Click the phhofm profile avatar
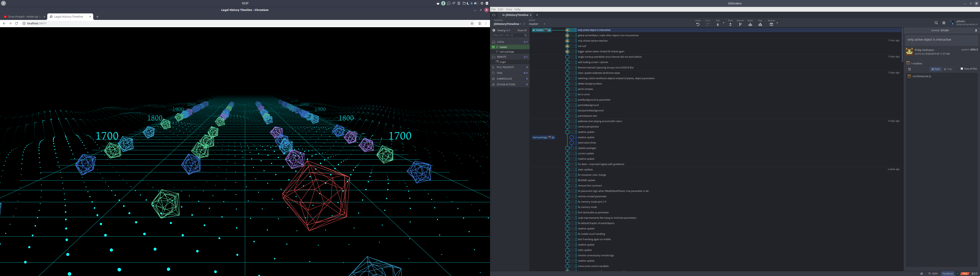The height and width of the screenshot is (276, 980). point(953,23)
